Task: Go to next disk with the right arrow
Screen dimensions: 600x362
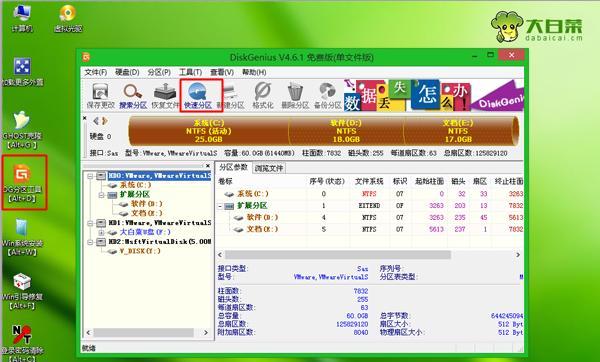Action: point(104,121)
